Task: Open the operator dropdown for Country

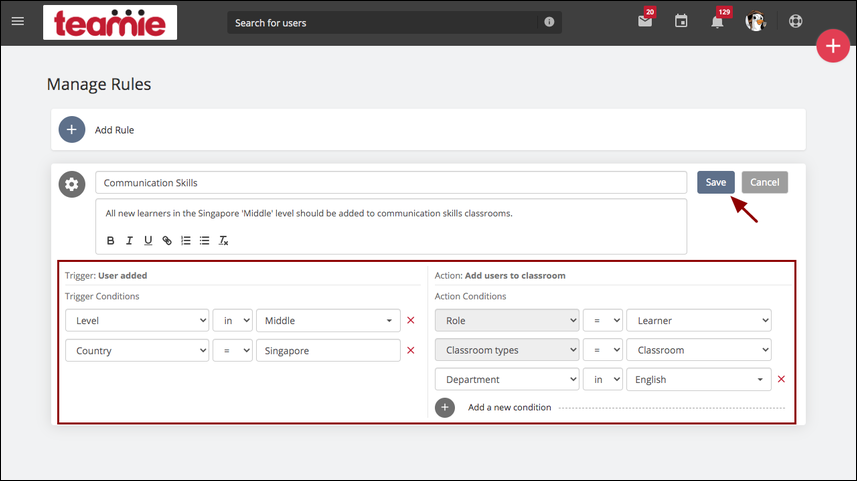Action: [232, 350]
